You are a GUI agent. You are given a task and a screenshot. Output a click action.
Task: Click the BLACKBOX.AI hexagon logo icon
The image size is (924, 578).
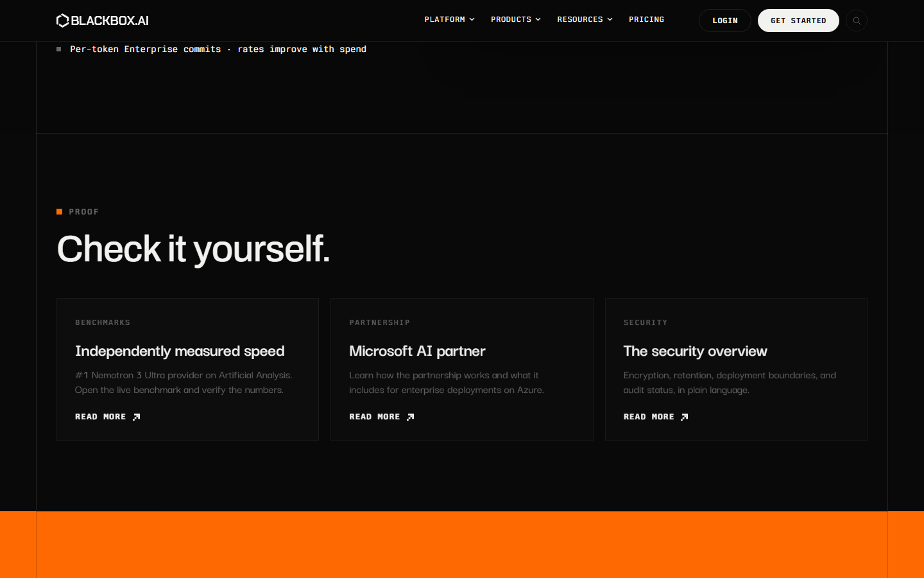62,21
